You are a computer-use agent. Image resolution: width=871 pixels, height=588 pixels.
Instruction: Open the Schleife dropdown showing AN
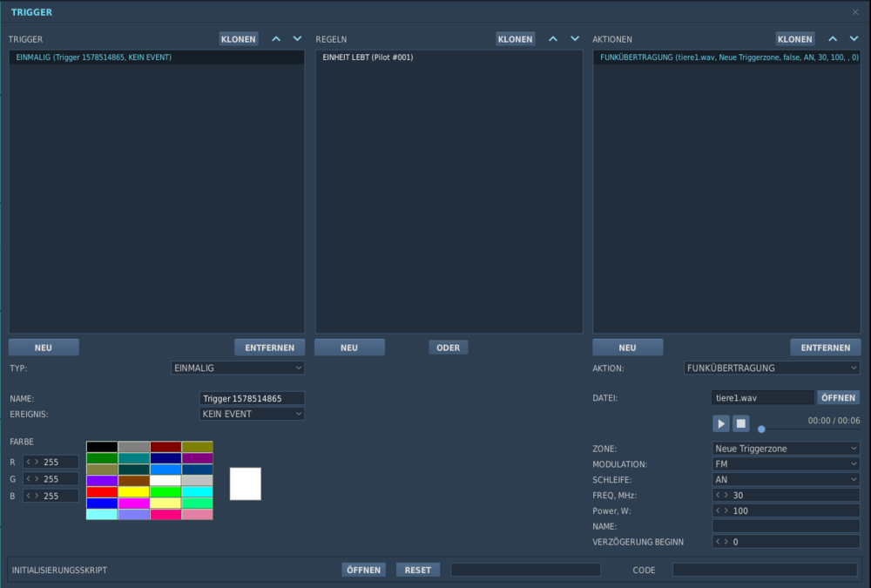(786, 479)
